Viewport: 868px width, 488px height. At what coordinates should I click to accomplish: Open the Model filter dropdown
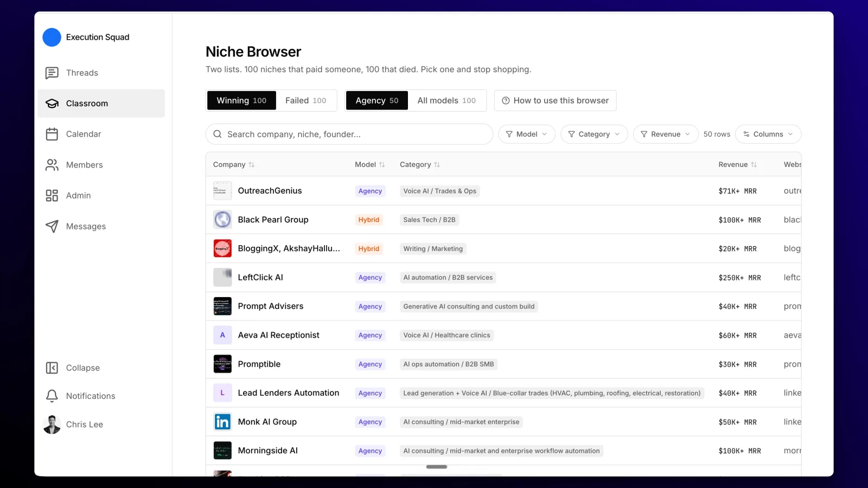point(527,134)
